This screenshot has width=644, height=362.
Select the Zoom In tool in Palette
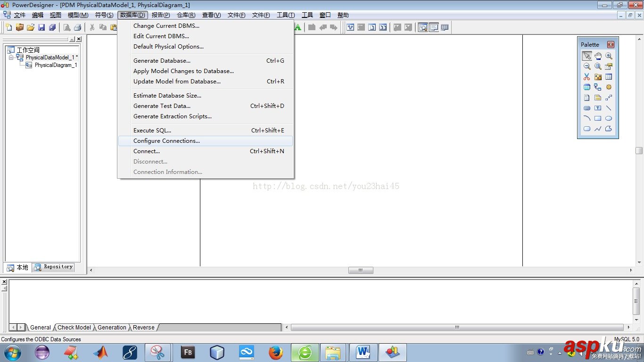[x=609, y=56]
